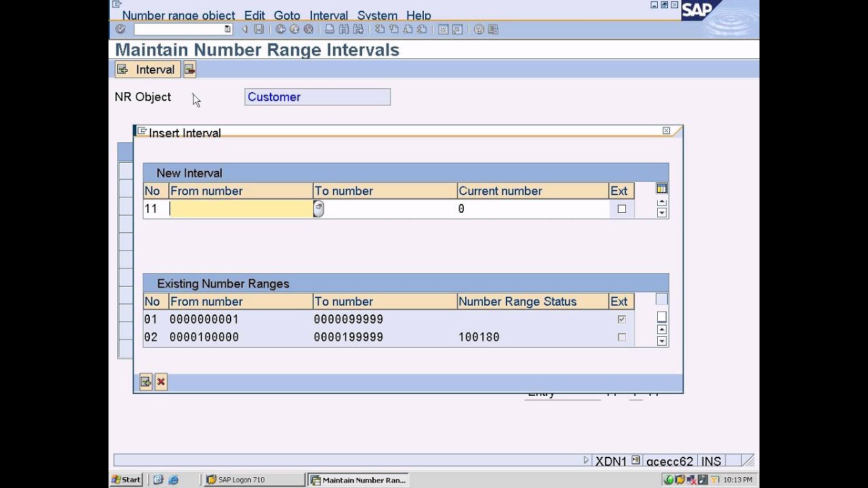868x488 pixels.
Task: Close the Insert Interval dialog
Action: 666,131
